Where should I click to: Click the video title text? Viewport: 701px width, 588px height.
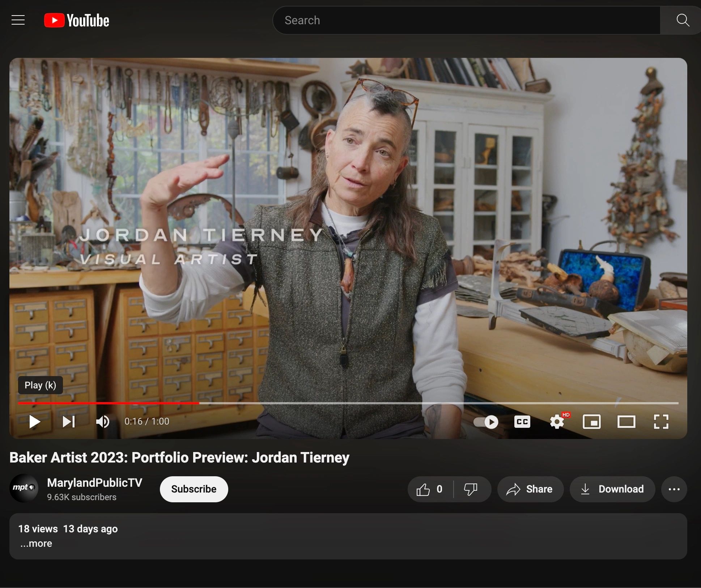pyautogui.click(x=179, y=457)
